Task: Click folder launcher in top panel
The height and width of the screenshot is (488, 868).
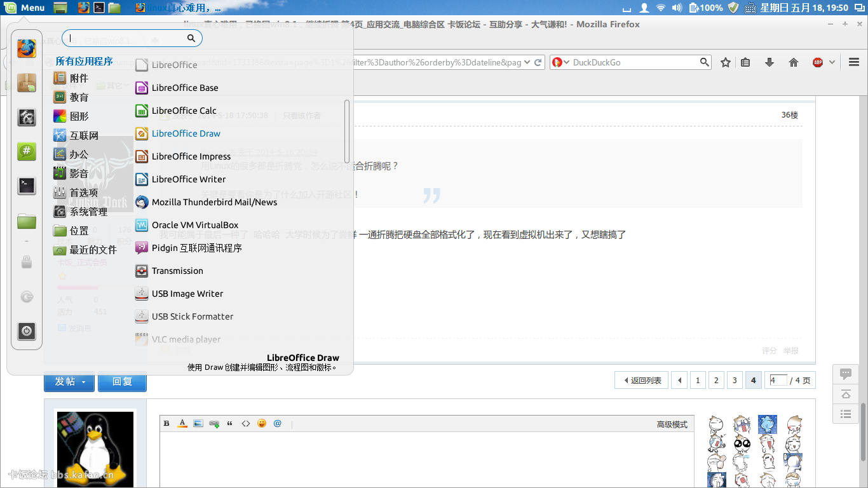Action: (114, 8)
